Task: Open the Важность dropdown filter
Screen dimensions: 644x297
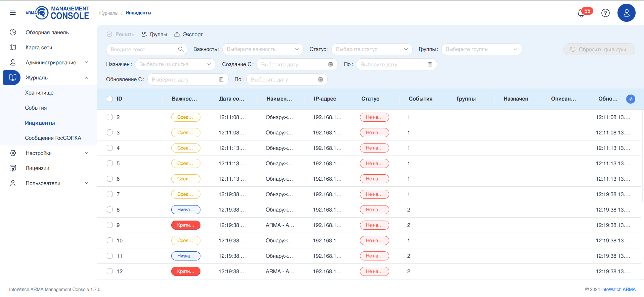Action: coord(263,49)
